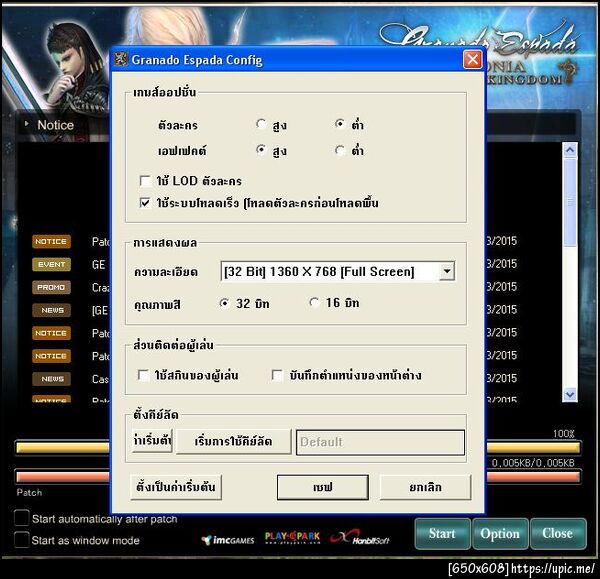Click the ตั้งเป็นค่าเริ่มต้น button

[176, 487]
